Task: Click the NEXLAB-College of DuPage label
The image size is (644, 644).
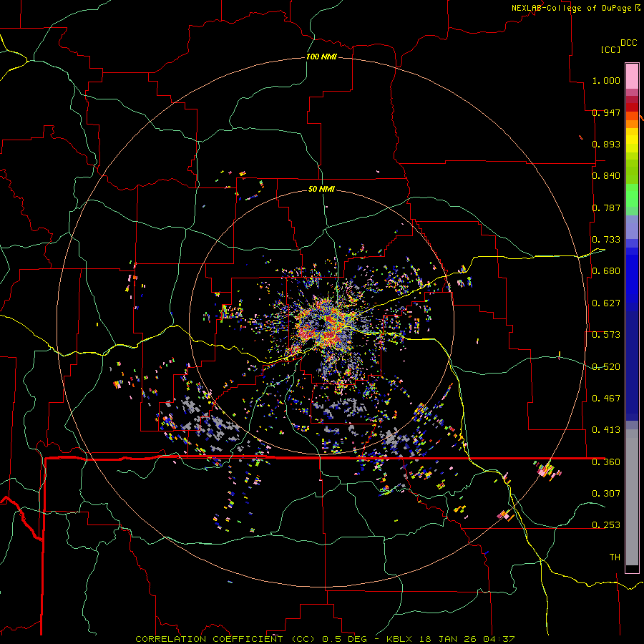Action: [x=572, y=8]
